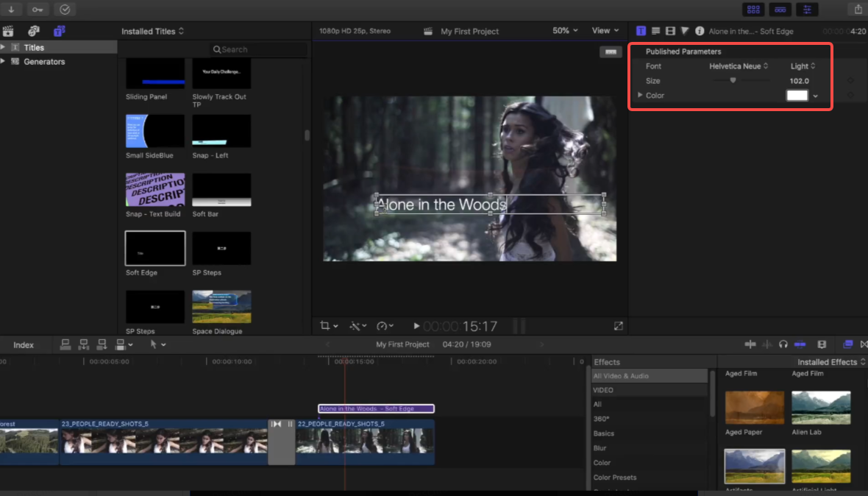
Task: Open the Keyword Editor key icon
Action: click(x=38, y=10)
